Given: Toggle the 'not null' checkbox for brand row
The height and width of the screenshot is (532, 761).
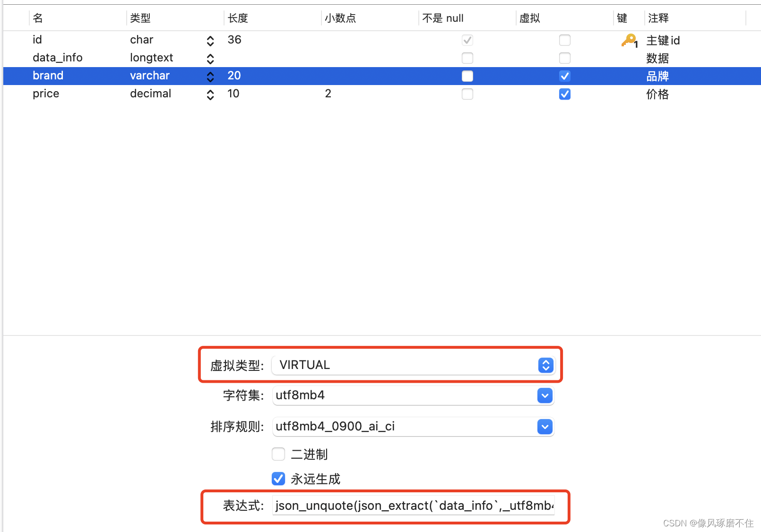Looking at the screenshot, I should click(467, 76).
